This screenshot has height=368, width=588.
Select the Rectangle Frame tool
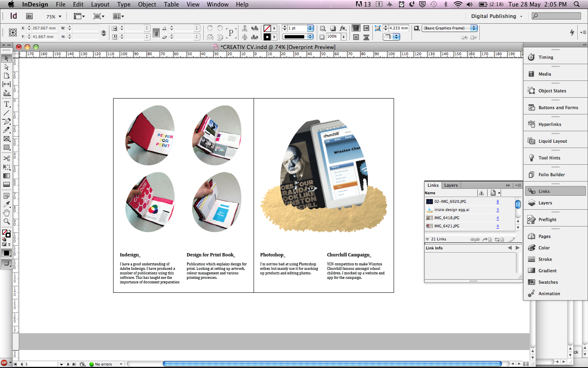[x=7, y=139]
